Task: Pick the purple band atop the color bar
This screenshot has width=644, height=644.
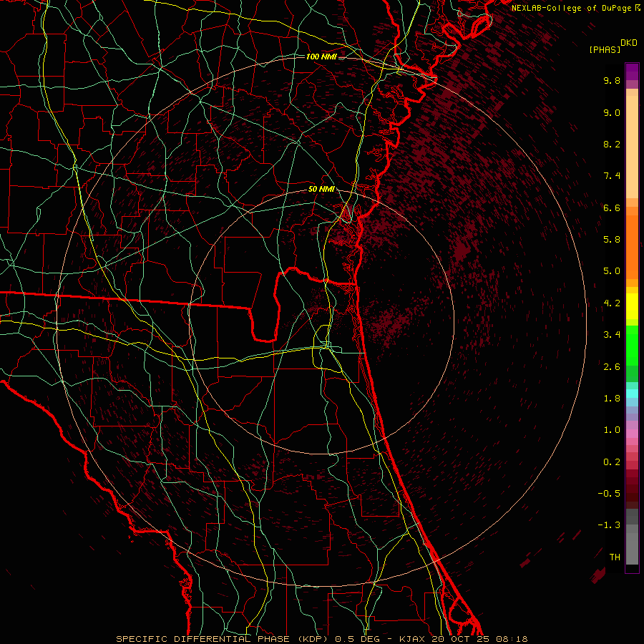Action: (632, 72)
